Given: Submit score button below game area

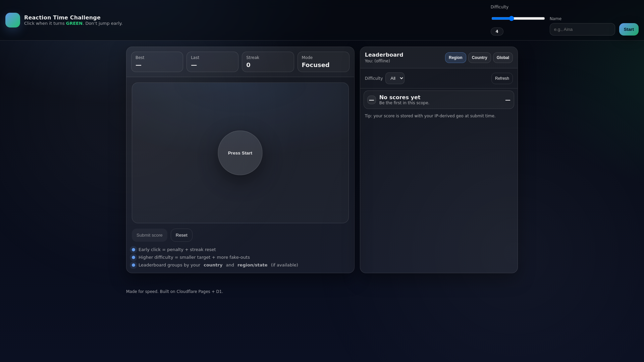Looking at the screenshot, I should pos(150,235).
